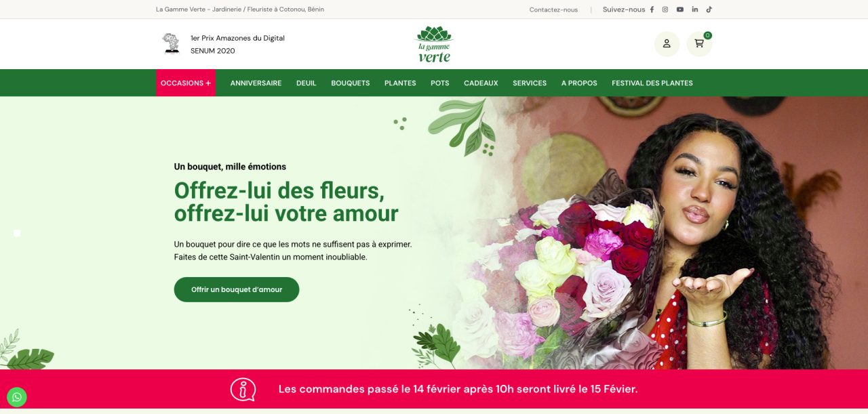
Task: Open the CADEAUX section
Action: pos(481,83)
